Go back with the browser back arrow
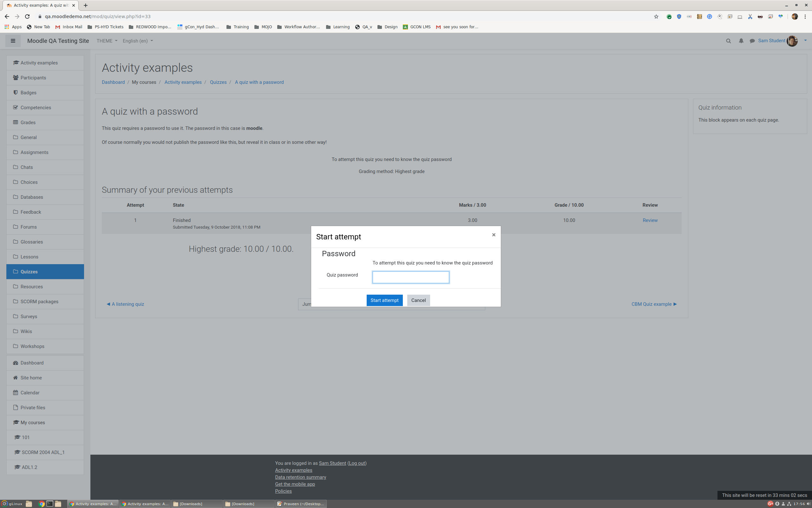 [7, 17]
